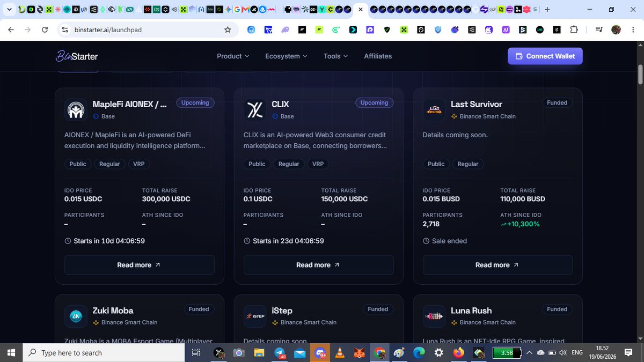Open the MapleFi AIONEX project title
This screenshot has height=362, width=644.
pos(129,104)
